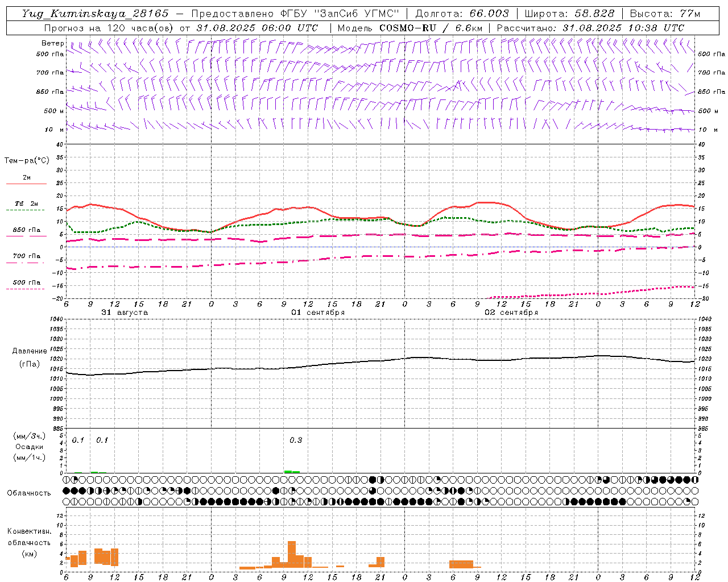This screenshot has width=728, height=582.
Task: Click the 02 сентября date label
Action: coord(511,313)
